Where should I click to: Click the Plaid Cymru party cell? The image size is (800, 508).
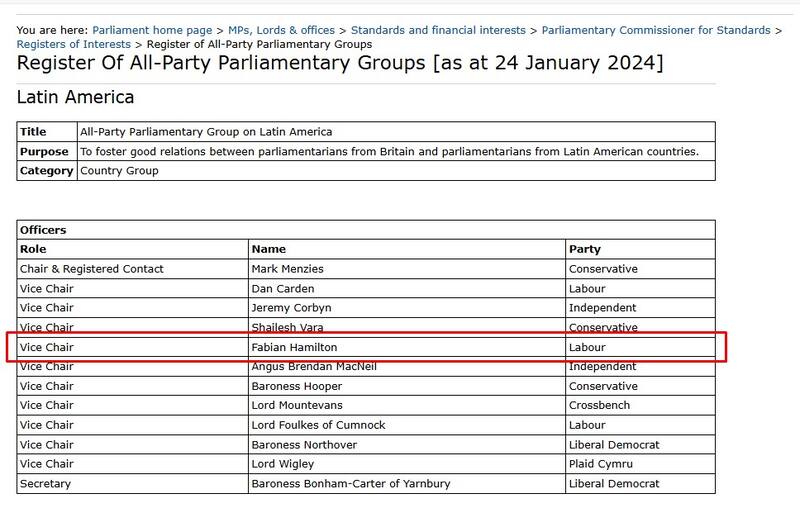[601, 465]
